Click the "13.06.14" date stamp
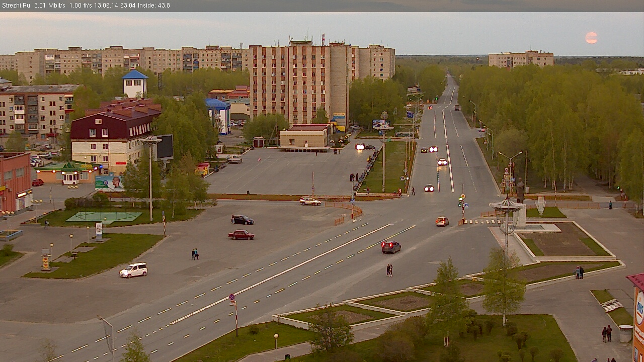Image resolution: width=644 pixels, height=362 pixels. [106, 6]
